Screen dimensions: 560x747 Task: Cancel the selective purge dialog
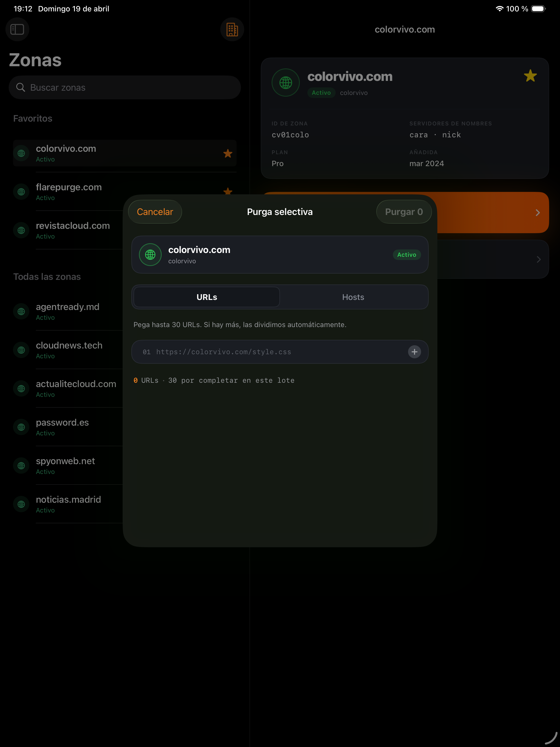click(155, 211)
